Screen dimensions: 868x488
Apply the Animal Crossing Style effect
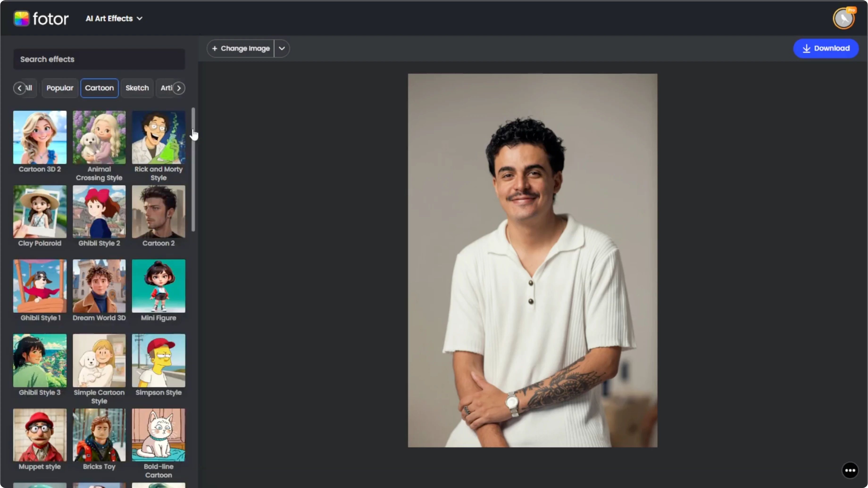click(99, 137)
